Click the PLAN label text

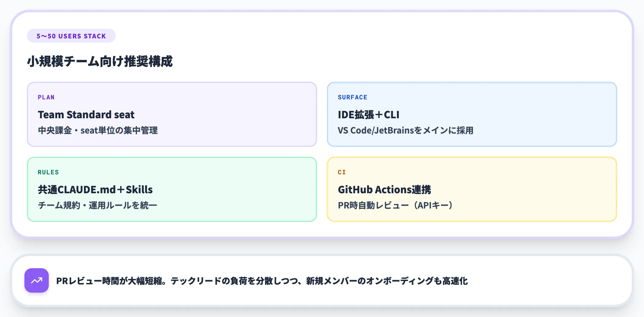click(x=46, y=97)
